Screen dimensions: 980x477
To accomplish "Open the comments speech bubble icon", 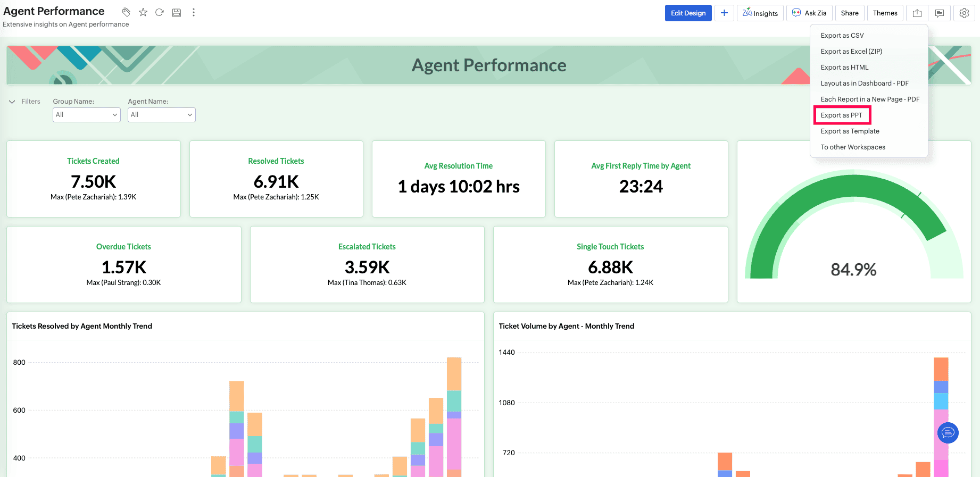I will (940, 13).
